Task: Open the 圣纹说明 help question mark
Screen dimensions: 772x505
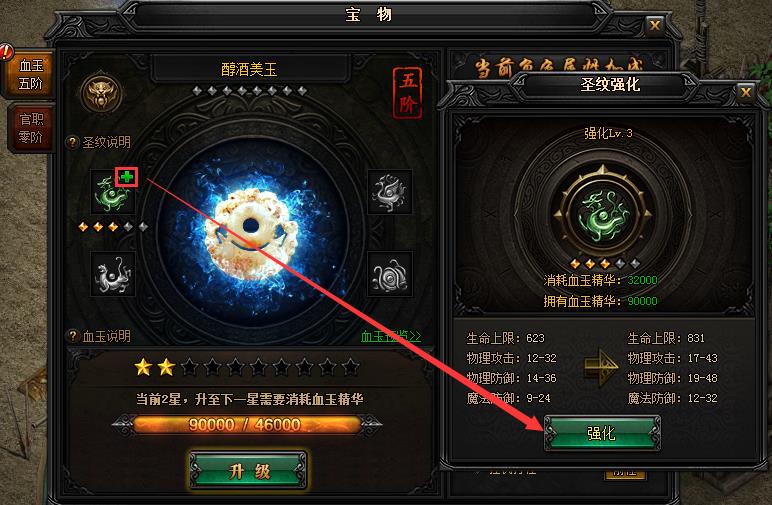Action: 72,143
